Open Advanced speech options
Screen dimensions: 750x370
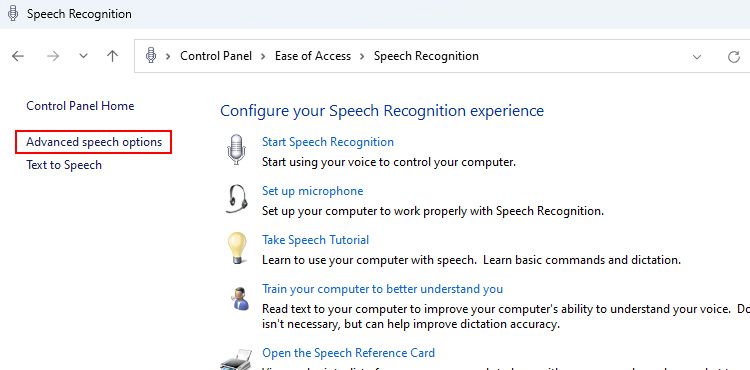pos(94,142)
